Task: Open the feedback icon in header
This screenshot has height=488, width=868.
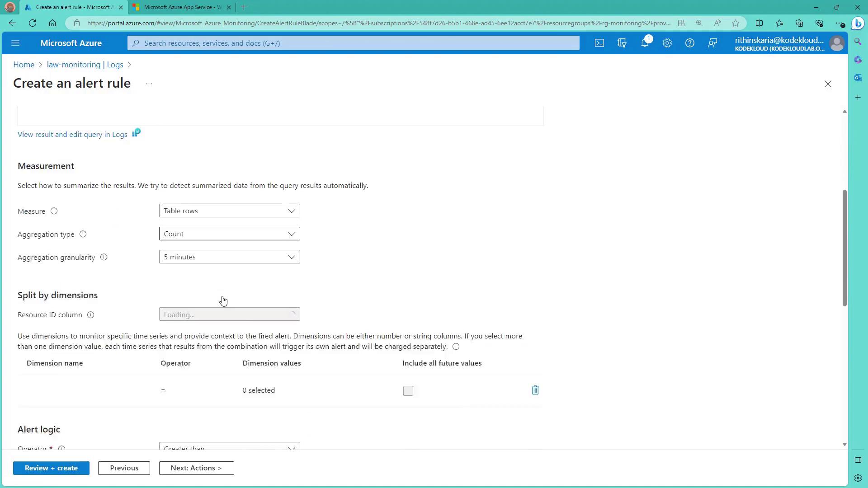Action: point(712,43)
